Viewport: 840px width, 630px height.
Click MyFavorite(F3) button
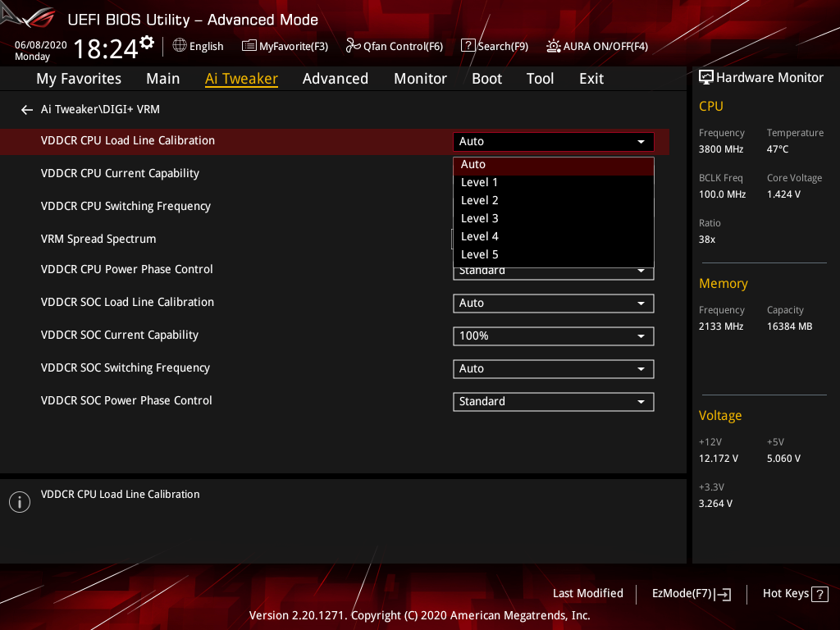[285, 46]
